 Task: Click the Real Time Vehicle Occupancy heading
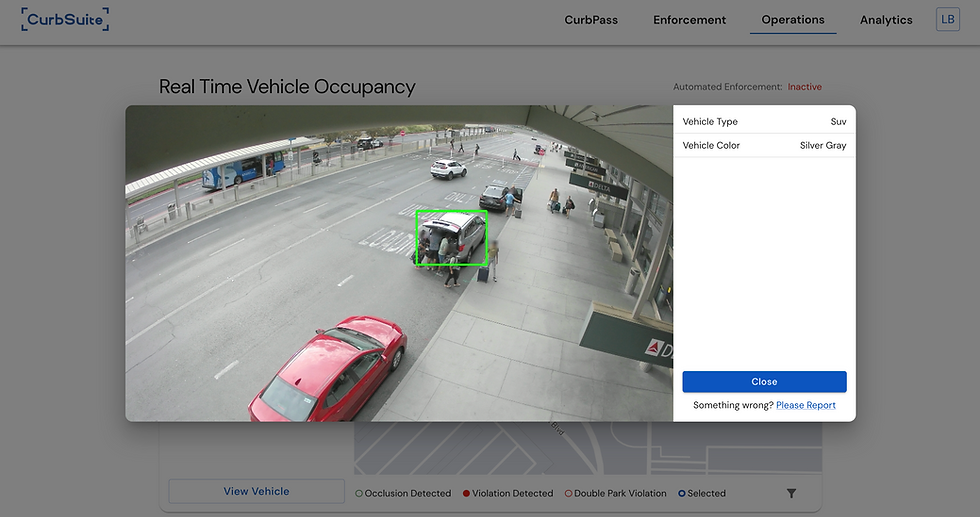[x=287, y=87]
